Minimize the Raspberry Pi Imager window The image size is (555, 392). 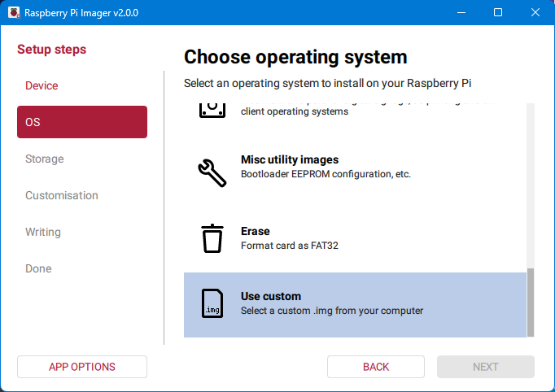coord(461,12)
